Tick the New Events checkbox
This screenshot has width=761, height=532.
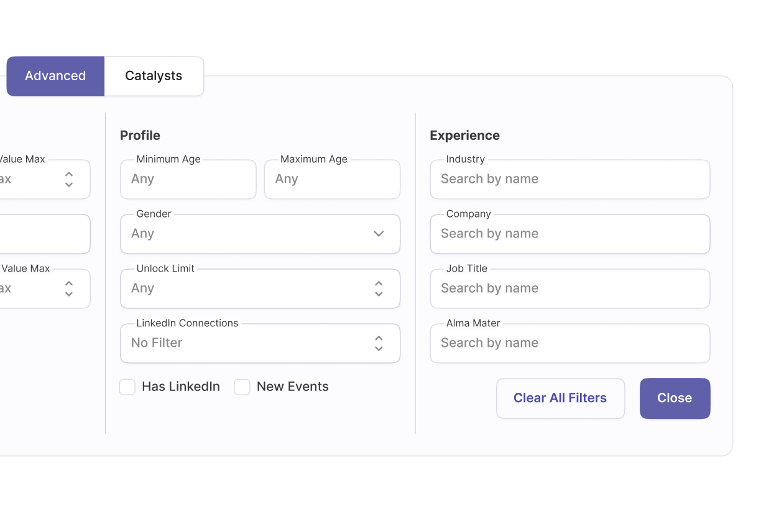[x=242, y=387]
